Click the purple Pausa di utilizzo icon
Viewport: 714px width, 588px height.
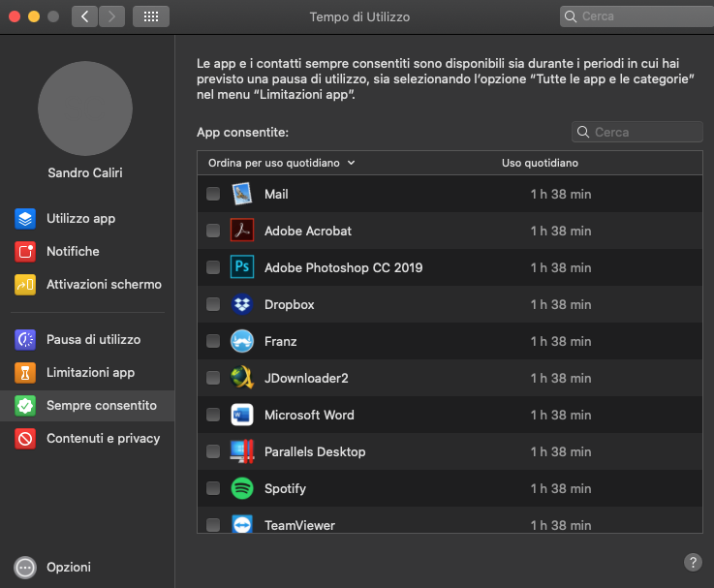pyautogui.click(x=25, y=340)
